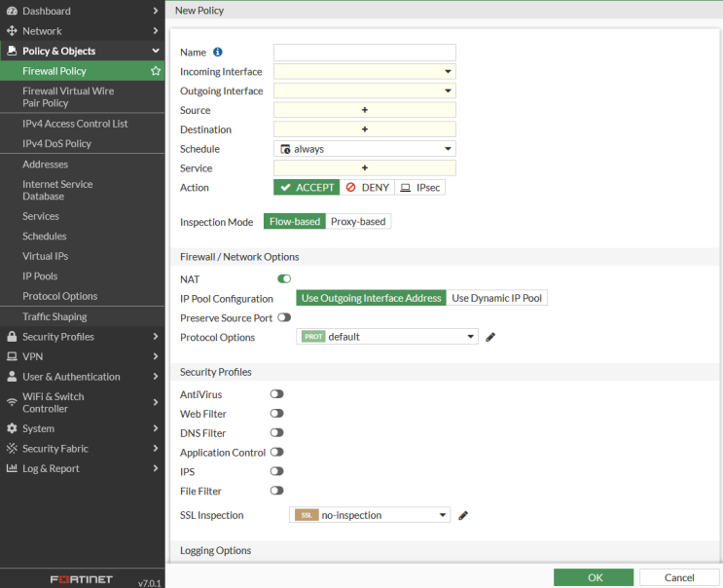Open the Incoming Interface dropdown

point(364,72)
